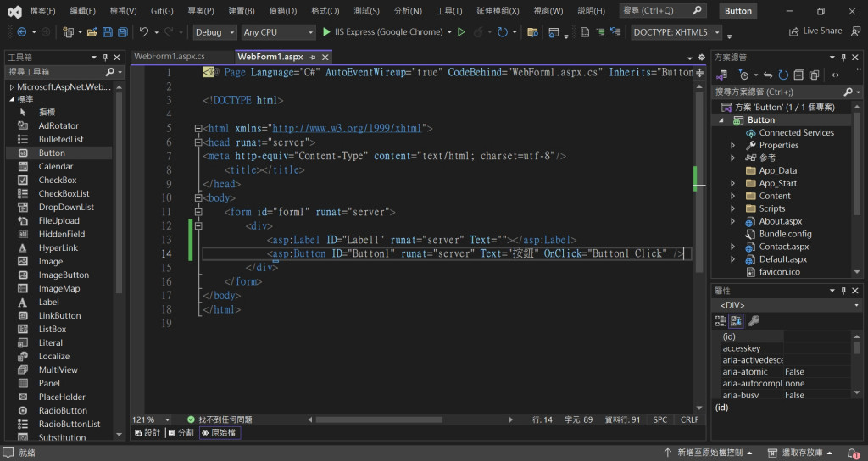The height and width of the screenshot is (461, 868).
Task: Open the notifications bell in status bar
Action: coord(854,453)
